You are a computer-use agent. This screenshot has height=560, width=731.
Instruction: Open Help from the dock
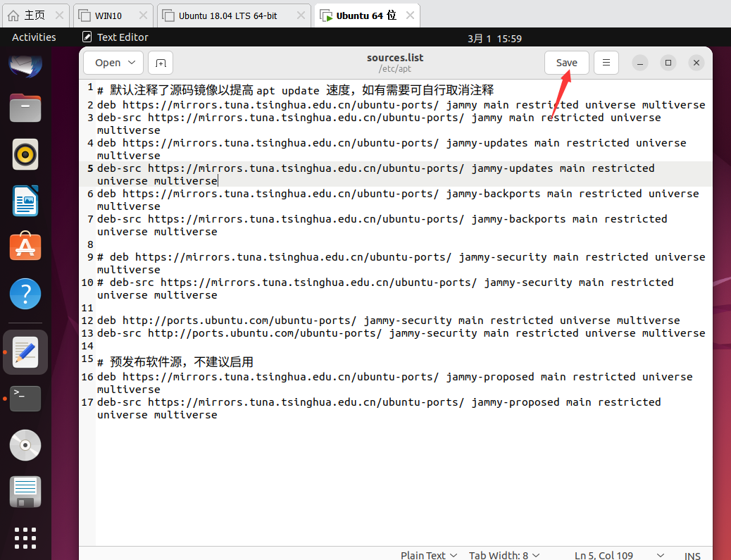[25, 294]
